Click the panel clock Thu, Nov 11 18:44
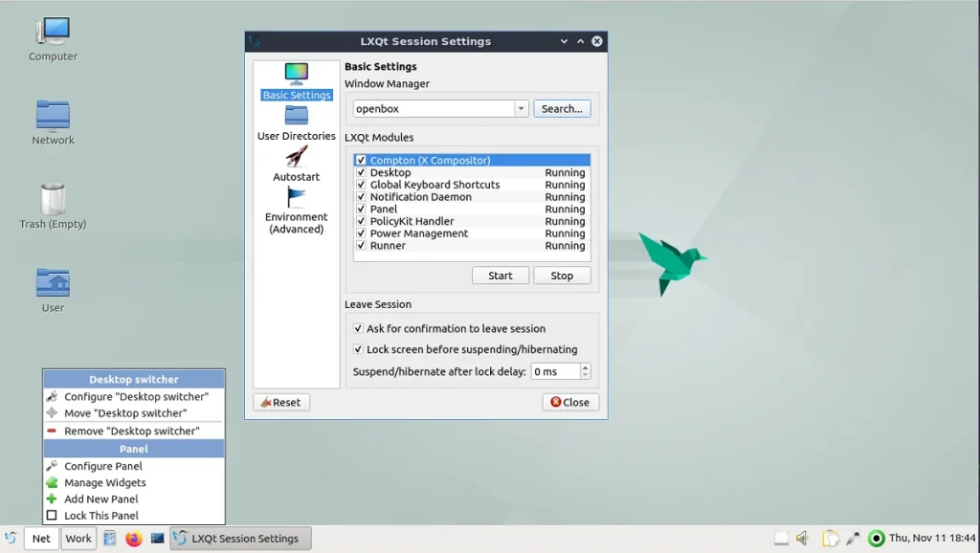The image size is (980, 553). [932, 538]
